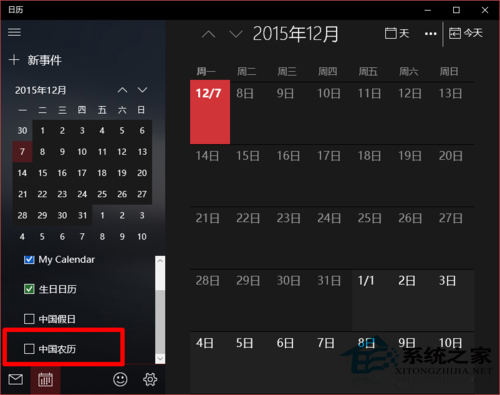Select day 31 in mini calendar
The width and height of the screenshot is (500, 395).
82,215
